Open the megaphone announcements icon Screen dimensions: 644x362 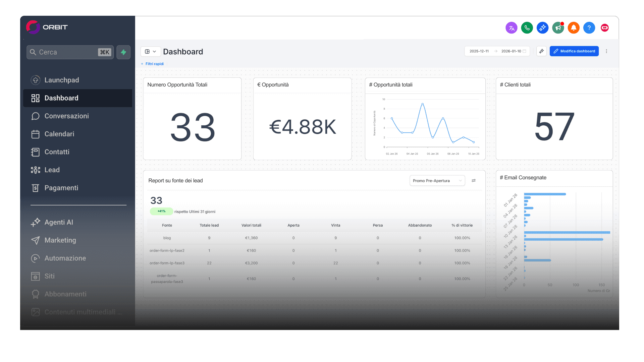[x=558, y=28]
